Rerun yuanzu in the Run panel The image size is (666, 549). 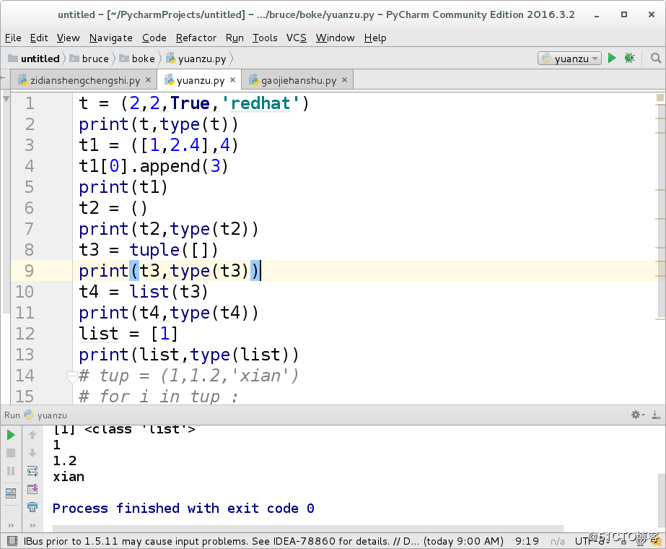pos(11,435)
